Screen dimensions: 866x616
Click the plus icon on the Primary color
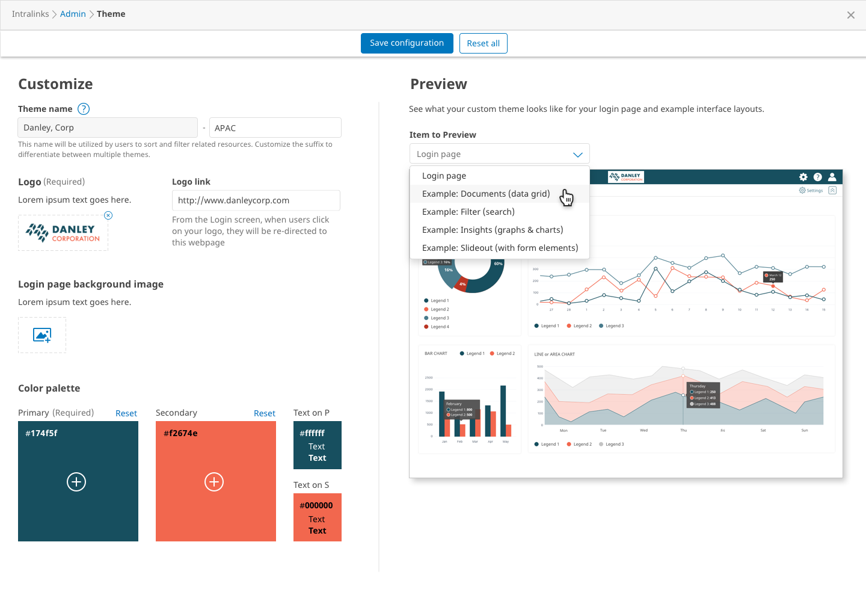76,482
